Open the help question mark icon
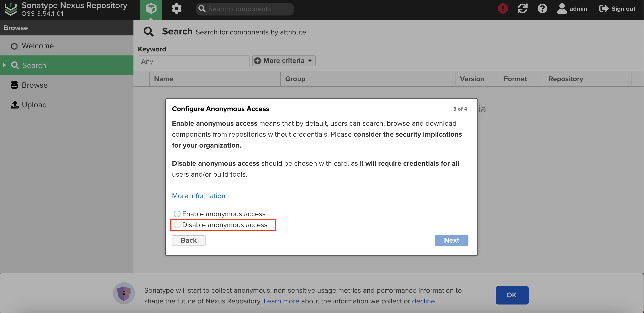 [542, 9]
